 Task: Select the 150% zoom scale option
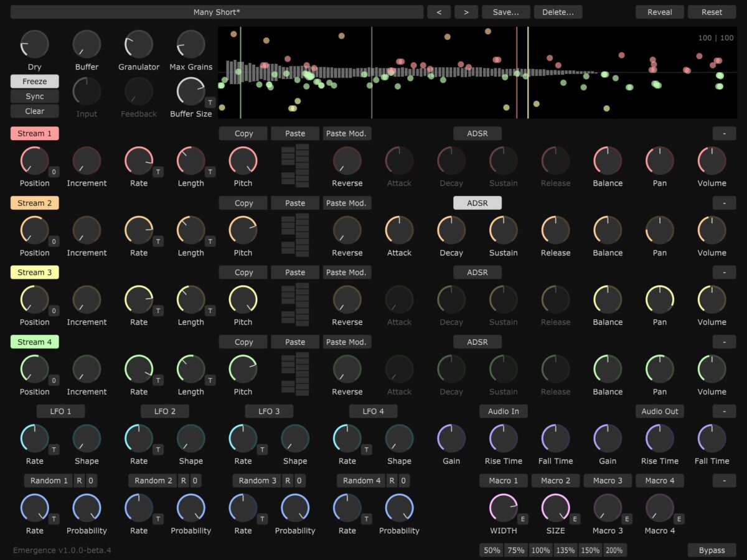(590, 550)
